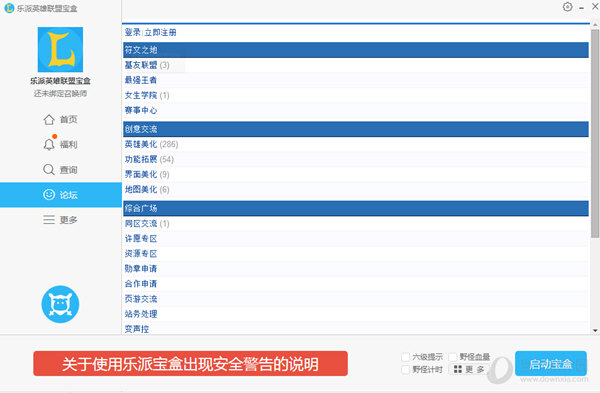Click the round blue mascot icon
Viewport: 600px width, 393px height.
pos(60,304)
